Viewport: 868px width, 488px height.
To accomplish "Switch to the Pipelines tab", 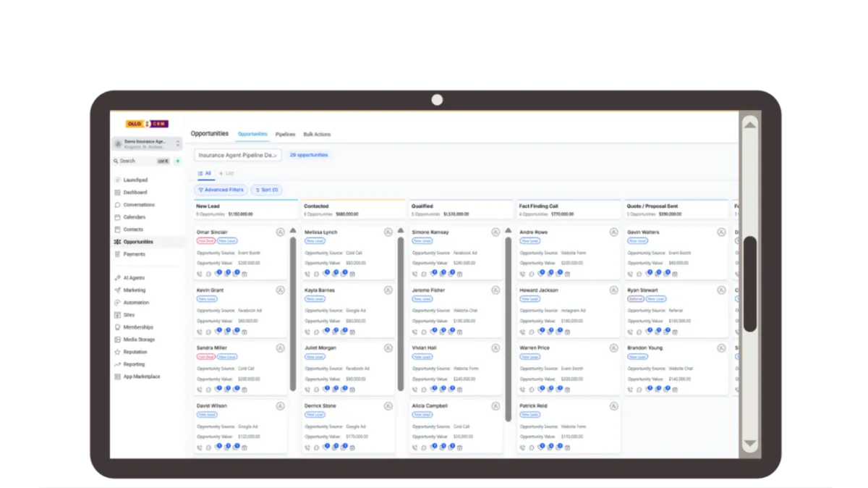I will (x=286, y=135).
